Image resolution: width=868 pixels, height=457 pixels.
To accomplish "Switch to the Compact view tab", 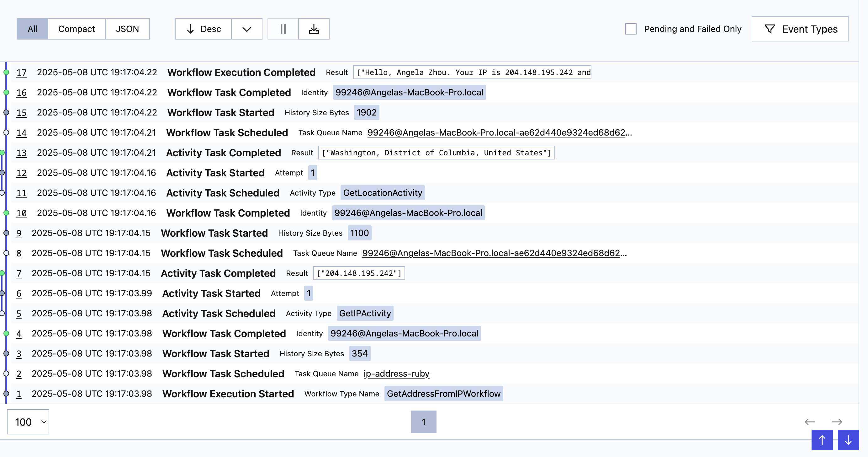I will tap(77, 29).
